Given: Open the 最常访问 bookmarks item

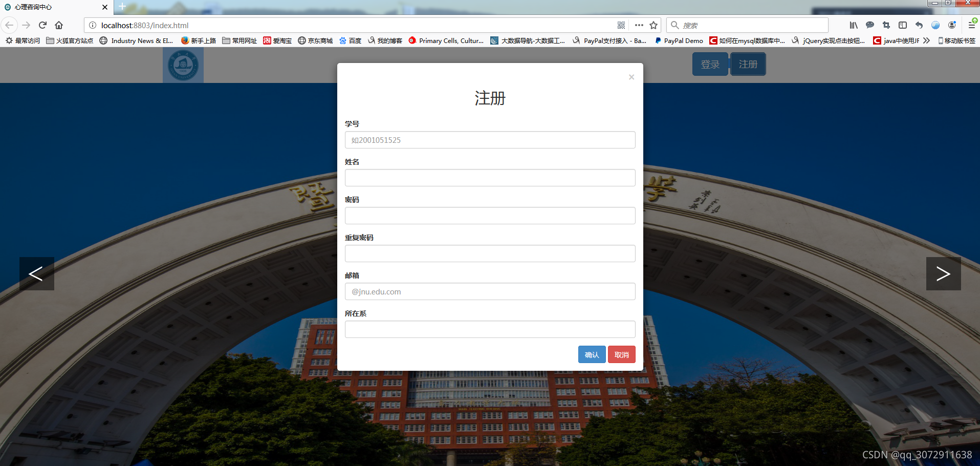Looking at the screenshot, I should 23,40.
